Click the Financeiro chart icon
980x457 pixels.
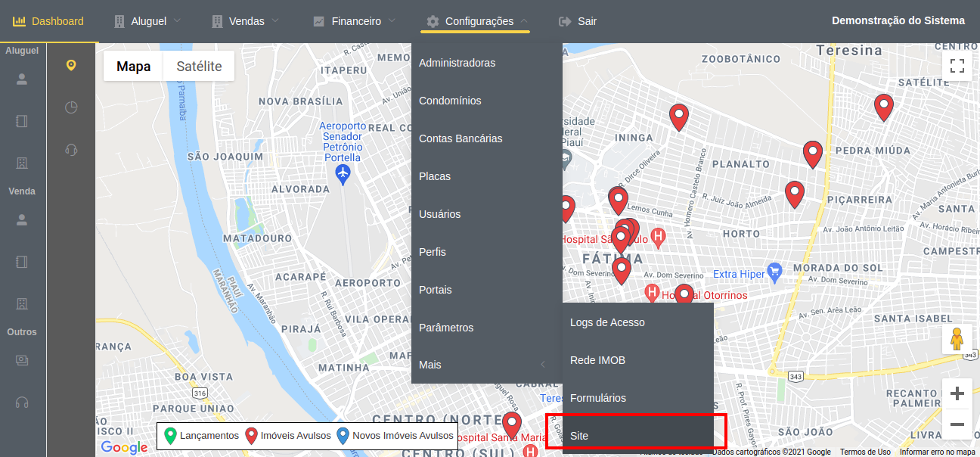[x=318, y=21]
